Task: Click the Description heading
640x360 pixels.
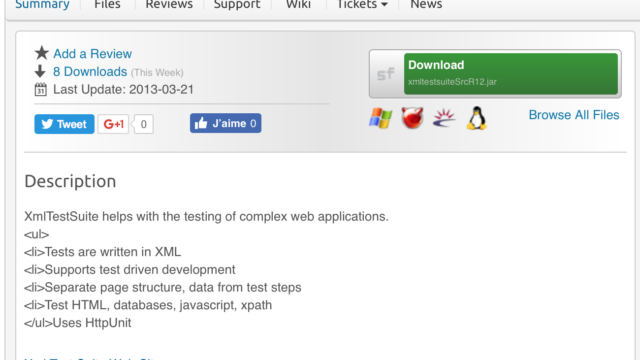Action: point(70,181)
